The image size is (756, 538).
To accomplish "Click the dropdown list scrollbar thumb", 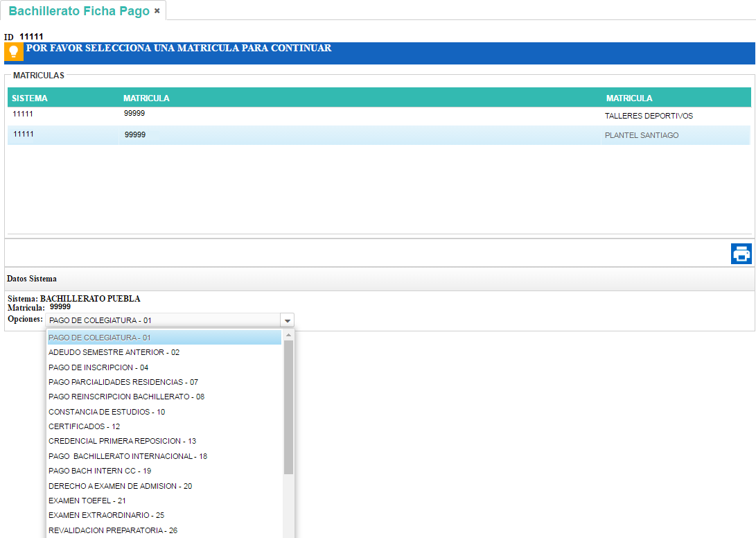I will pyautogui.click(x=288, y=406).
